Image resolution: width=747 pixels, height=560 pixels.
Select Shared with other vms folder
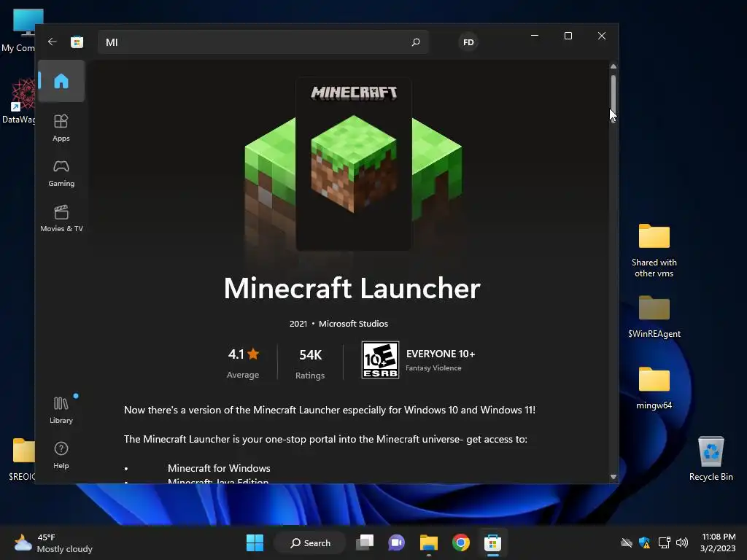click(654, 251)
